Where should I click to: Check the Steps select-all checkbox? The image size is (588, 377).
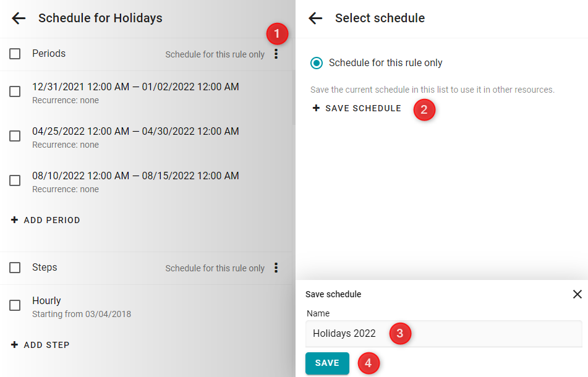[x=15, y=268]
